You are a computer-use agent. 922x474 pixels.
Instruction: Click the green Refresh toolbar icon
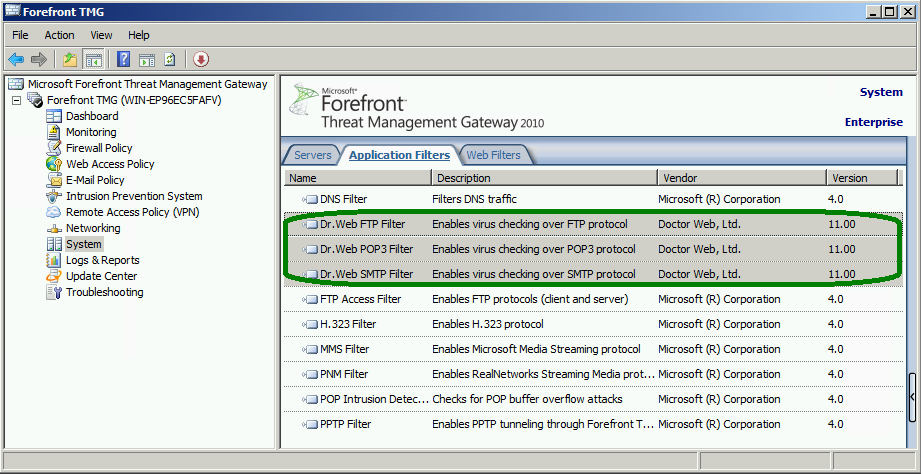point(170,59)
